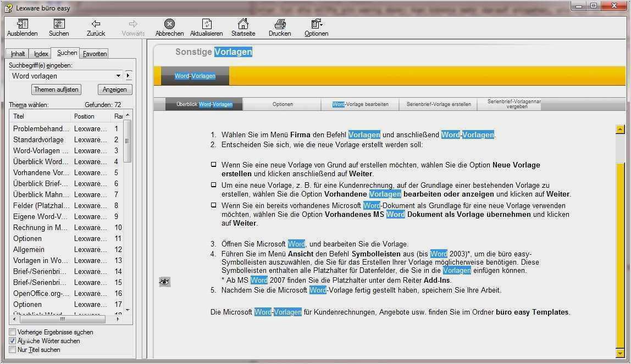The height and width of the screenshot is (364, 631).
Task: Sort results by Rang column header
Action: click(118, 116)
